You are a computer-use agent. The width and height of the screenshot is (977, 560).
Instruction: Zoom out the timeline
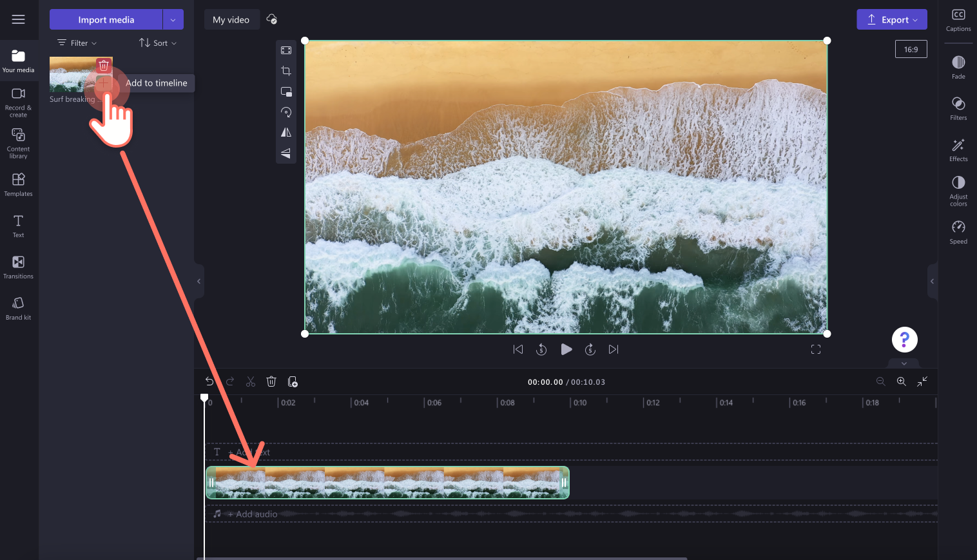point(881,381)
